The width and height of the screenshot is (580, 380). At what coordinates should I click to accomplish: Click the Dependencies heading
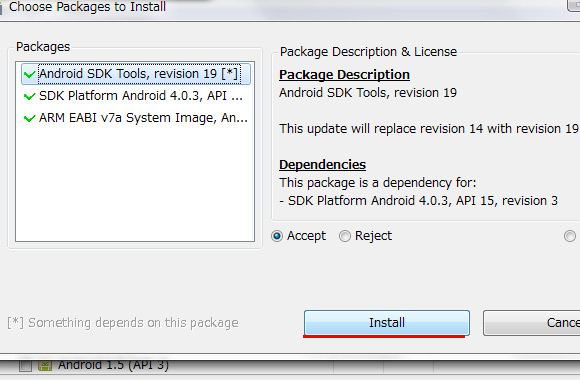(323, 165)
